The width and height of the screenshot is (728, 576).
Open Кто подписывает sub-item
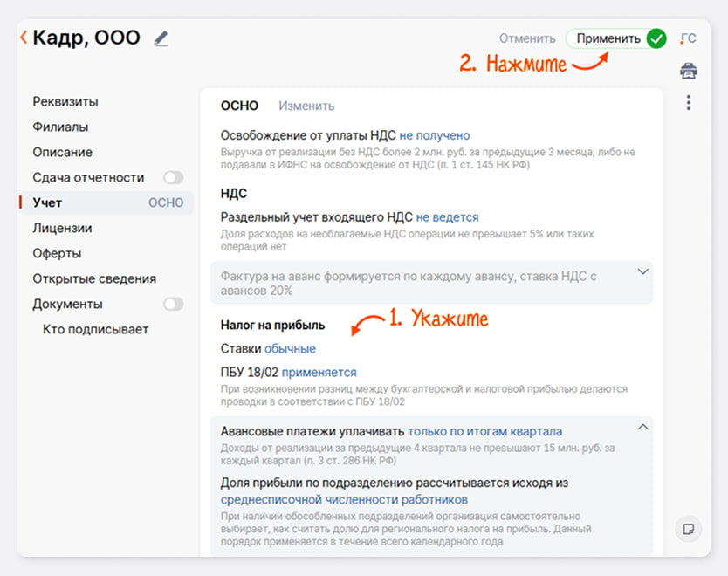pyautogui.click(x=96, y=330)
